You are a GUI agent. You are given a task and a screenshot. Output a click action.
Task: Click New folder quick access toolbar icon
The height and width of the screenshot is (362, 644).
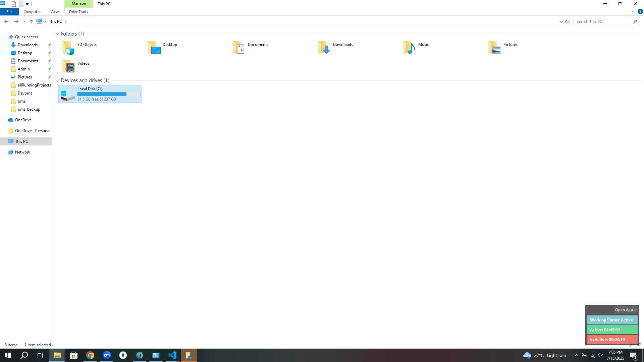[21, 4]
